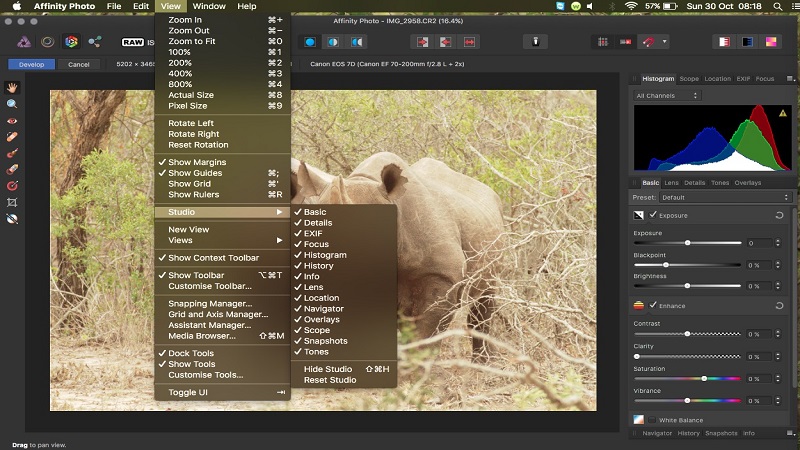Reset the Exposure section

coord(779,215)
